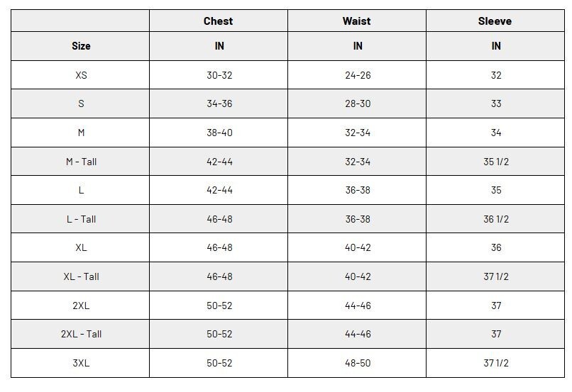Select the 2XL - Tall size label
This screenshot has height=392, width=572.
tap(81, 334)
